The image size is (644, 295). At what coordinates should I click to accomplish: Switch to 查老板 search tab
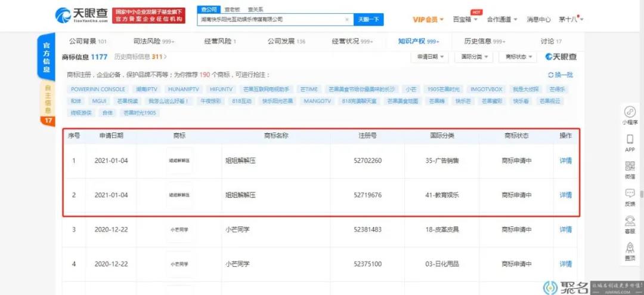[231, 10]
